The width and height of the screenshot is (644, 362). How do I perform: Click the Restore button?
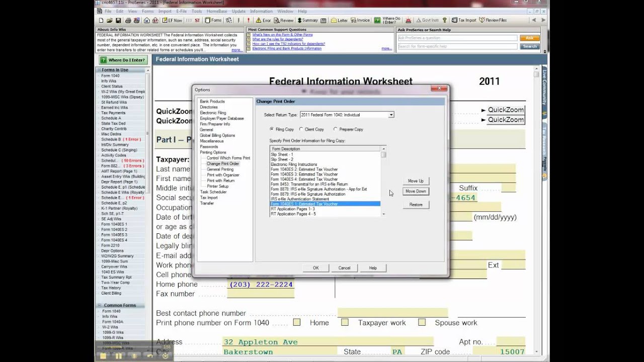[x=416, y=205]
